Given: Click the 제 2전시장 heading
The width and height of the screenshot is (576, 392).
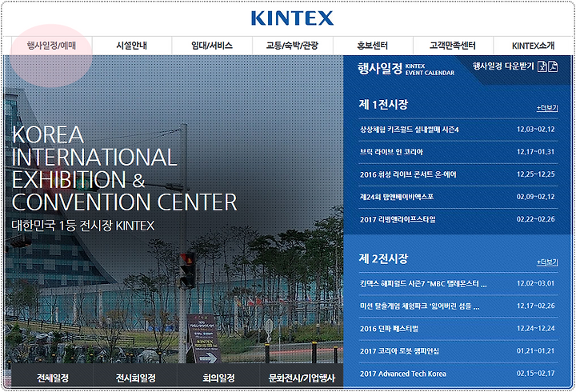Looking at the screenshot, I should point(383,258).
